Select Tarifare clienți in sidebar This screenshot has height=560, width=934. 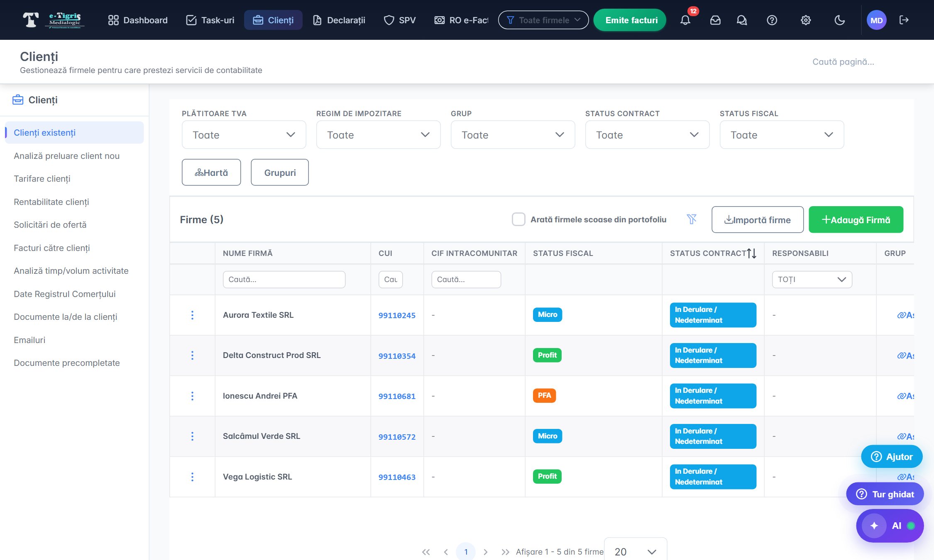(42, 178)
